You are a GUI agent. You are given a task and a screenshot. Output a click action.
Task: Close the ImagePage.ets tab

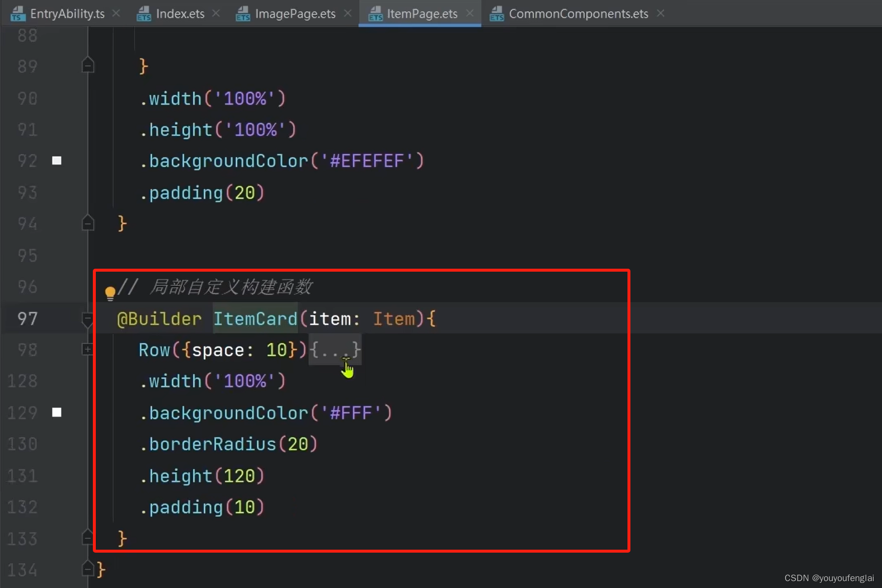(348, 13)
